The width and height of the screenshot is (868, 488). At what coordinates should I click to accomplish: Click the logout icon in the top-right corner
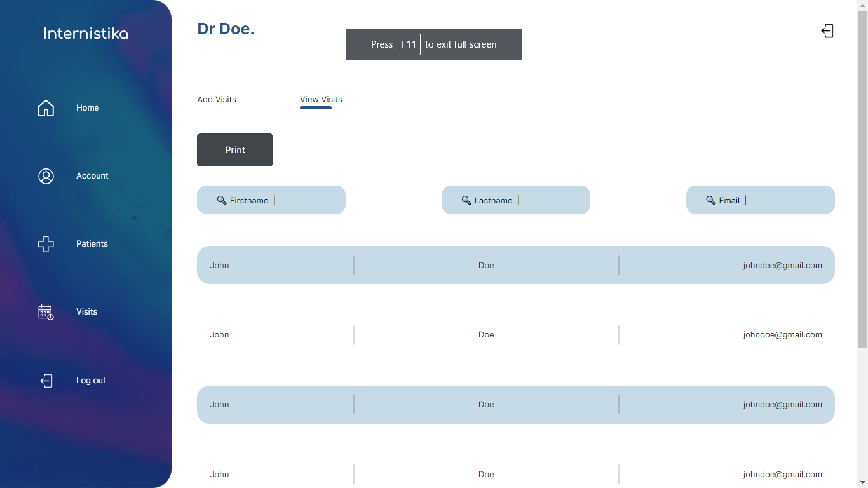tap(827, 30)
